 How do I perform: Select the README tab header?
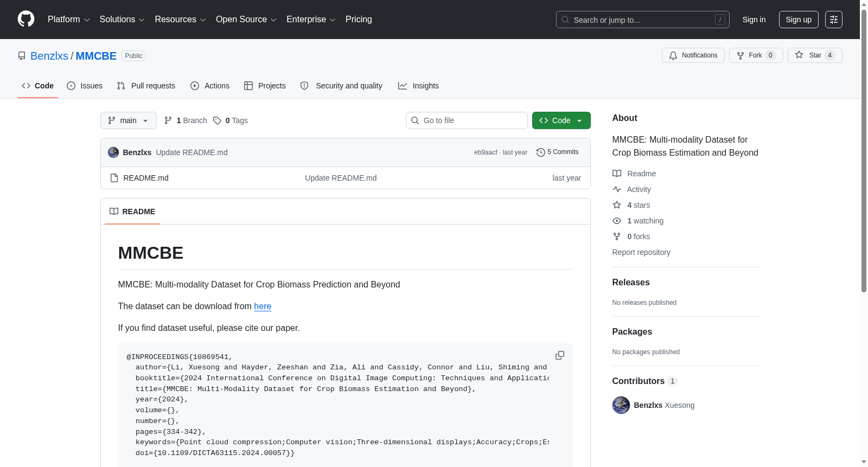pos(132,212)
